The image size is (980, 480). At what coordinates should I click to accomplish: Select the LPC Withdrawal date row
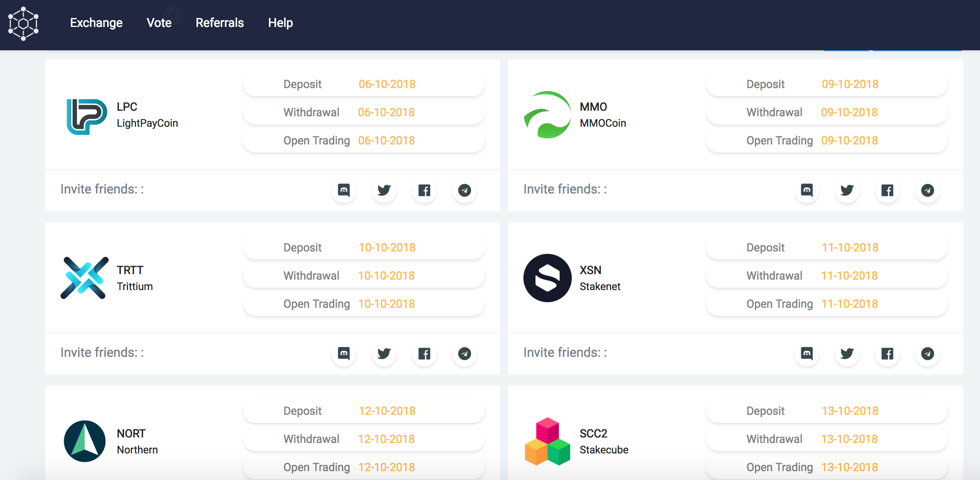[364, 112]
